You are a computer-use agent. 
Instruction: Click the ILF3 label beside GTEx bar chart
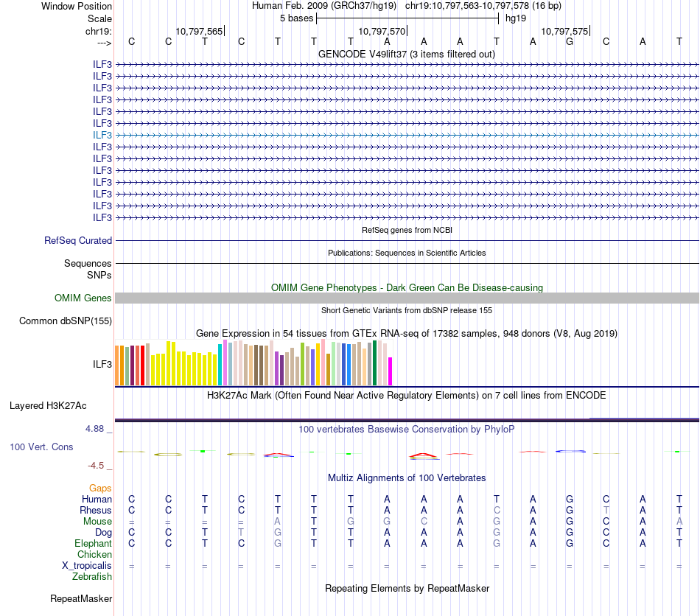(x=102, y=364)
